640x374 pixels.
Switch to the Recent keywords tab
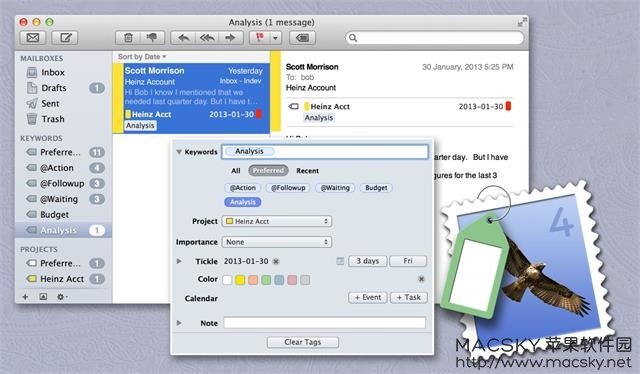tap(307, 171)
